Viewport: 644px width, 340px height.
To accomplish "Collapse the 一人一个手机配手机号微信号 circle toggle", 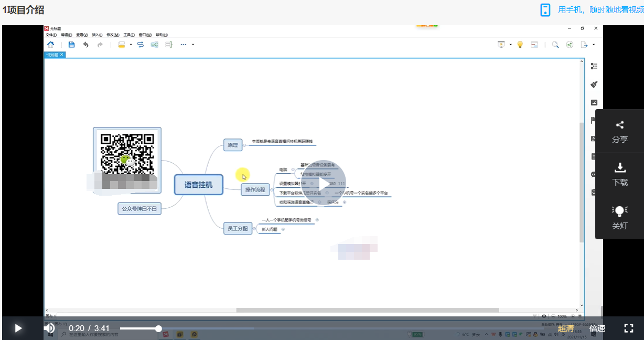I will coord(317,220).
